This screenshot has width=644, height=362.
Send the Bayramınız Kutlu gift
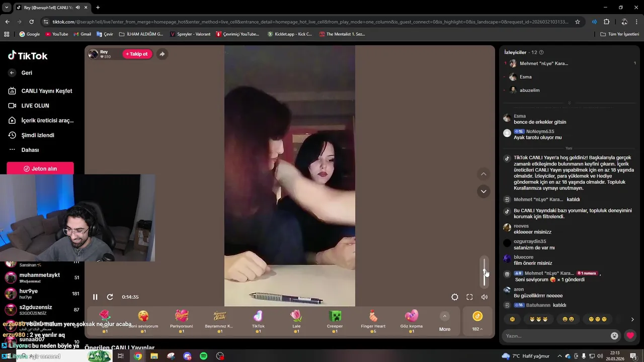[219, 322]
